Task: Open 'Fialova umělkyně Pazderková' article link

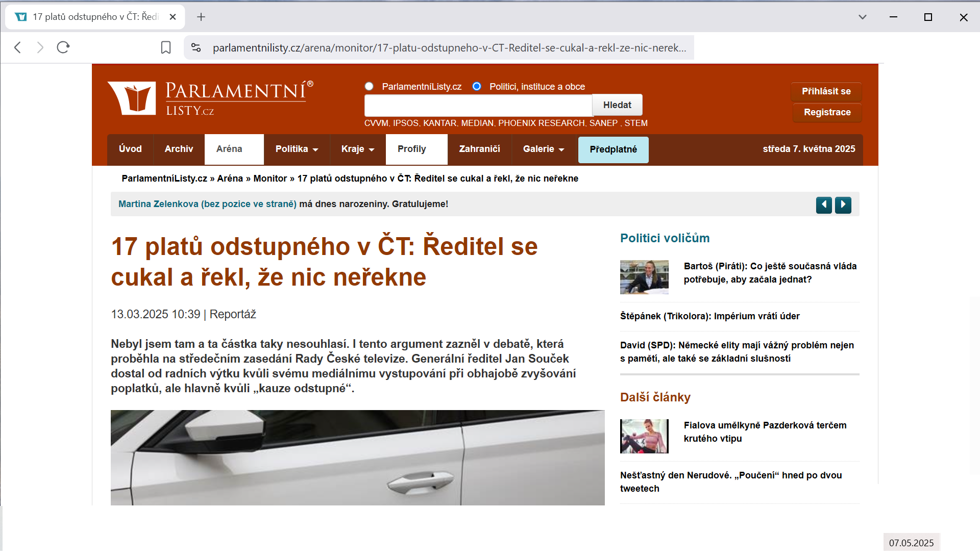Action: [x=765, y=432]
